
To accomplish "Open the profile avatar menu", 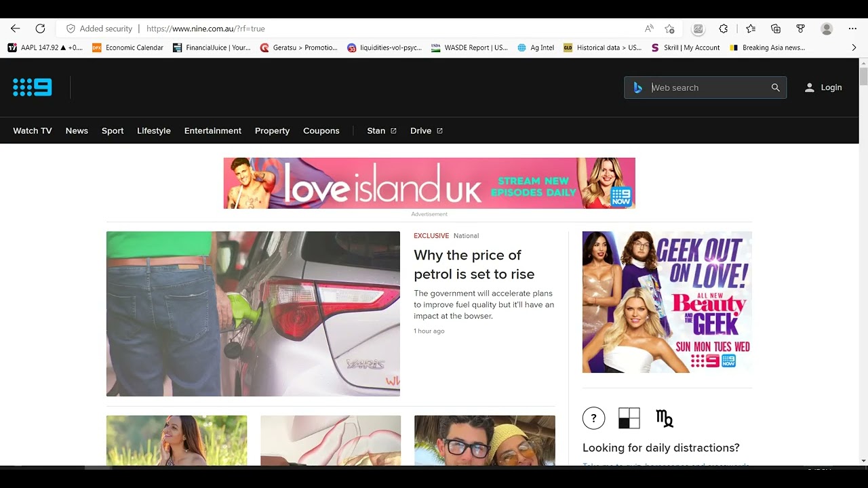I will pyautogui.click(x=826, y=28).
